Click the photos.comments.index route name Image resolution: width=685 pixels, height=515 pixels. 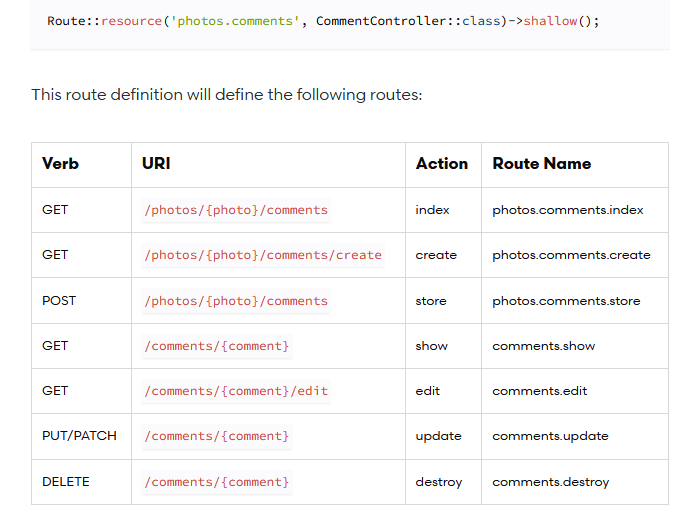coord(567,210)
